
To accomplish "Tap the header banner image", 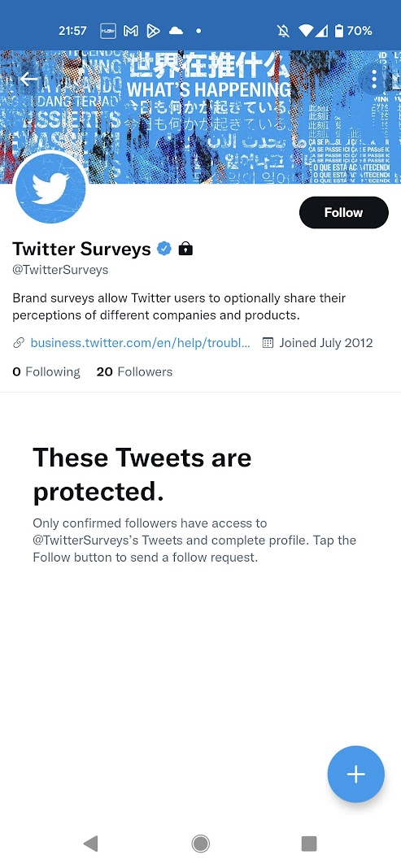I will click(x=200, y=117).
